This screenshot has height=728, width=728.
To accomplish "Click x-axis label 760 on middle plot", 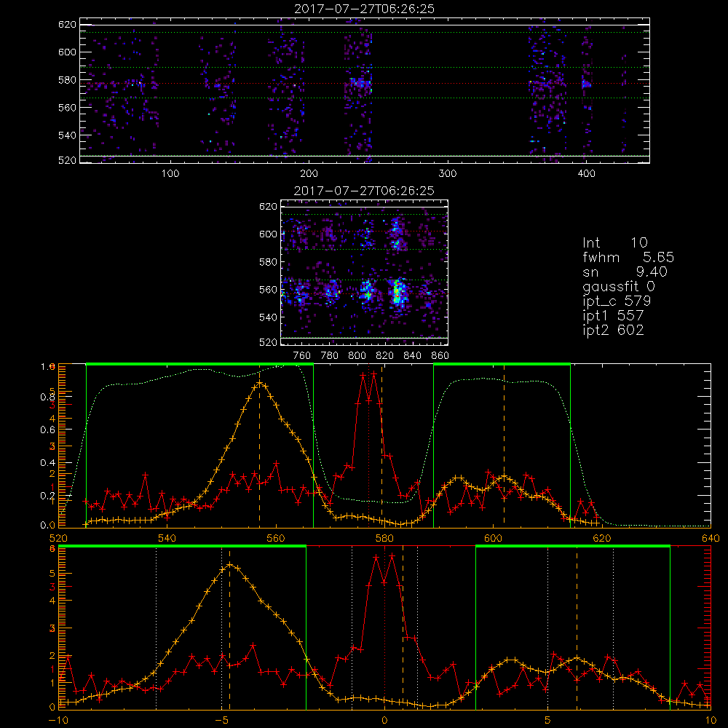I will pyautogui.click(x=302, y=356).
